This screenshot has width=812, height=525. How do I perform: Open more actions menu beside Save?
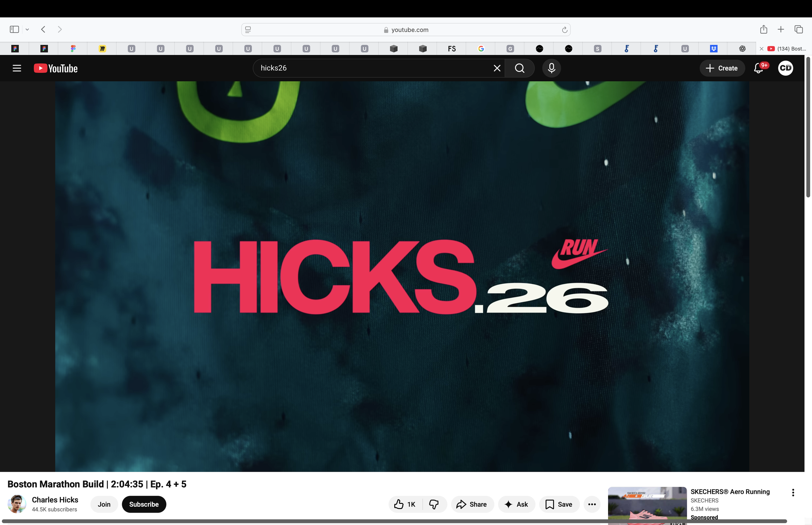[x=592, y=504]
